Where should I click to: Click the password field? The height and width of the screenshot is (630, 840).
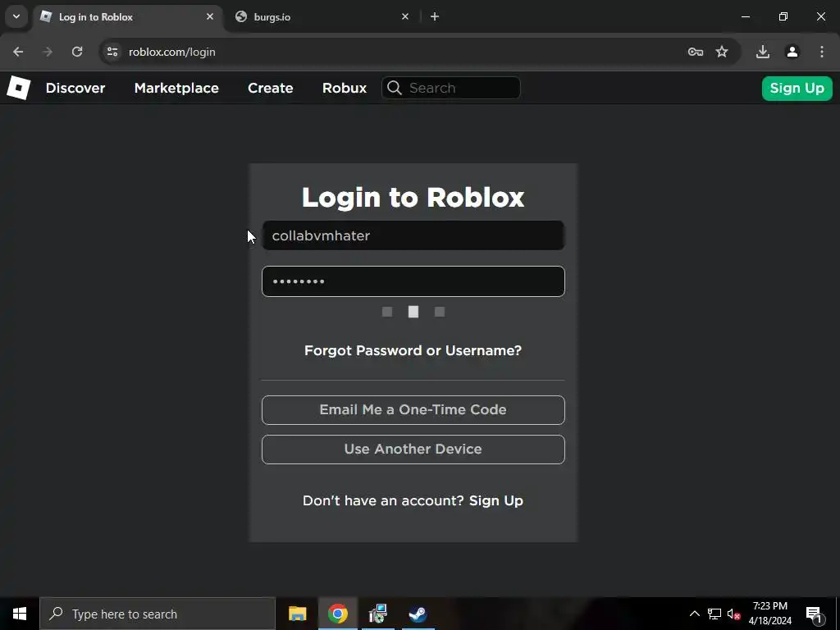413,281
